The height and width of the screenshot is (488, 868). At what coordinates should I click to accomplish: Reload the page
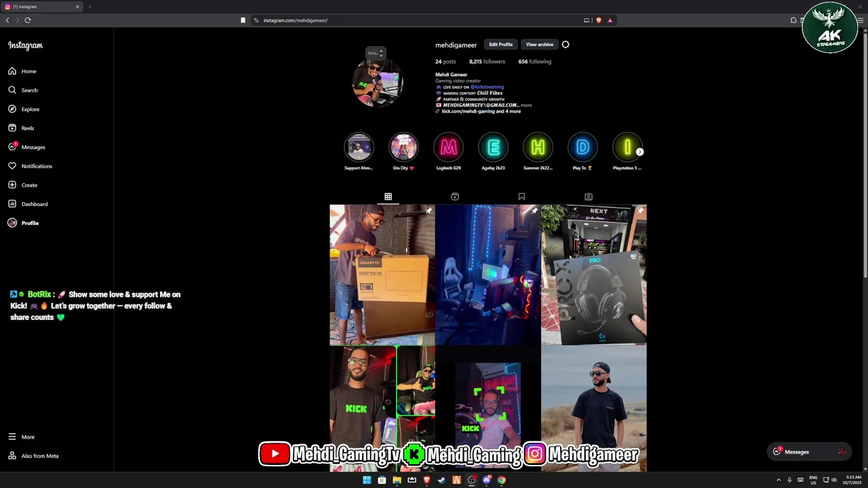click(28, 20)
